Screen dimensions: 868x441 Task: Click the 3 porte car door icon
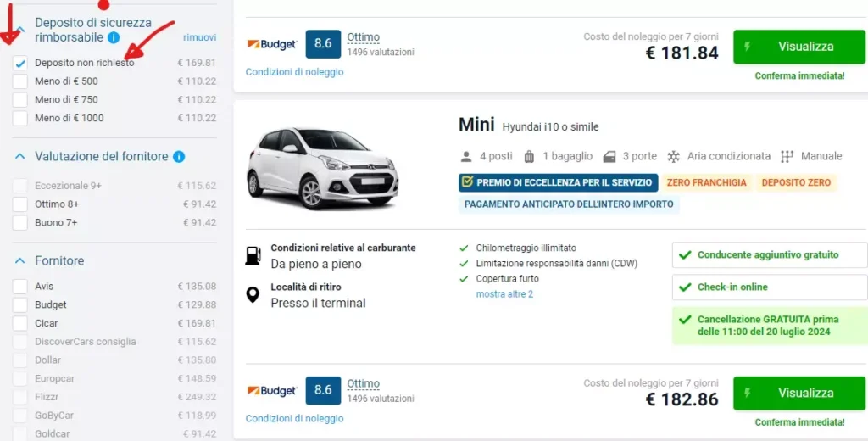(x=609, y=157)
